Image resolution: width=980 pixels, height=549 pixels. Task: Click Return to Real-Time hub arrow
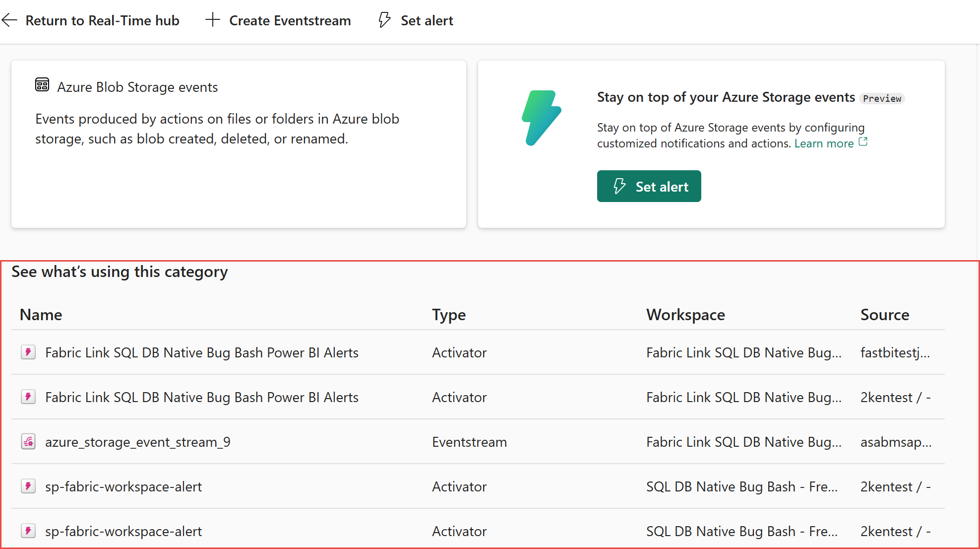9,20
